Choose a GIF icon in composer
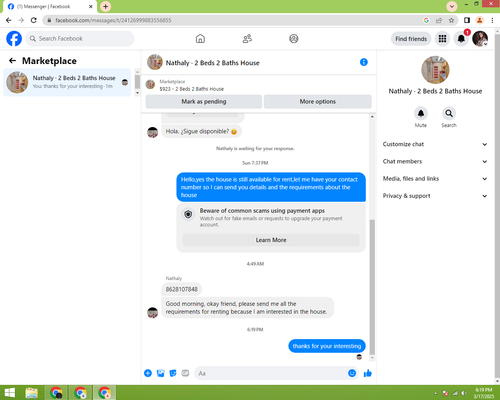This screenshot has width=500, height=400. (185, 373)
